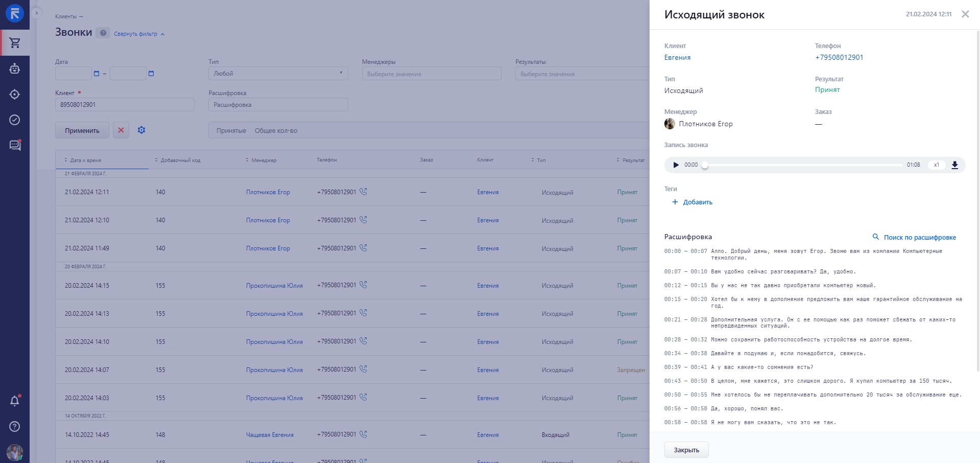Click the Закрыть button
Screen dimensions: 980x463
click(x=686, y=450)
